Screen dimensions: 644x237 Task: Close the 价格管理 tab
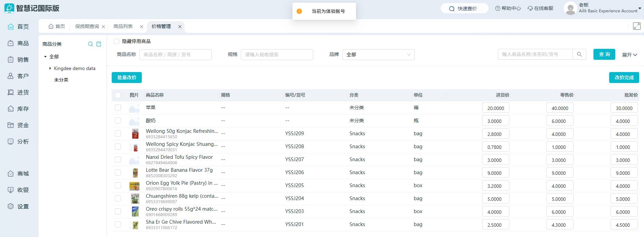(180, 27)
